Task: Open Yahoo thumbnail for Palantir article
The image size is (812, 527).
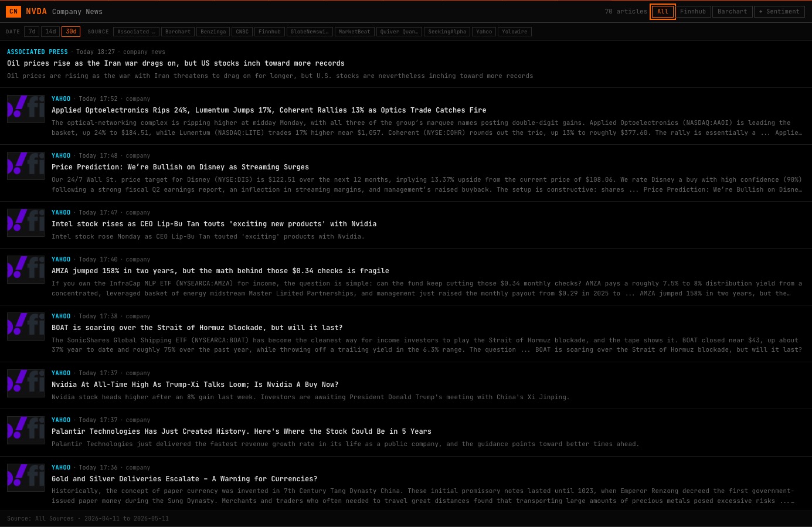Action: tap(26, 430)
